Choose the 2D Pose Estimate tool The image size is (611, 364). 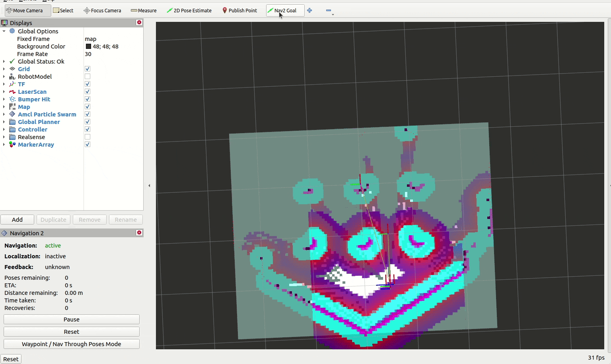[189, 11]
